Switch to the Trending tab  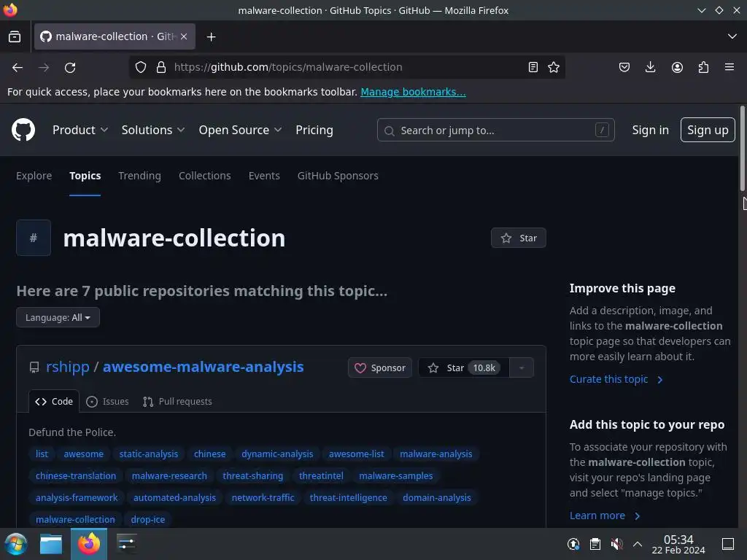point(139,176)
